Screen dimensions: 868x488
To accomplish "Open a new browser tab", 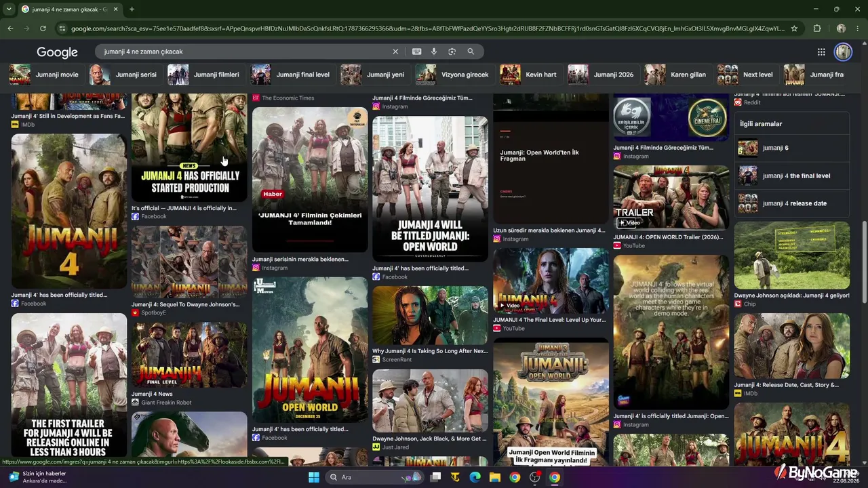I will (x=132, y=9).
